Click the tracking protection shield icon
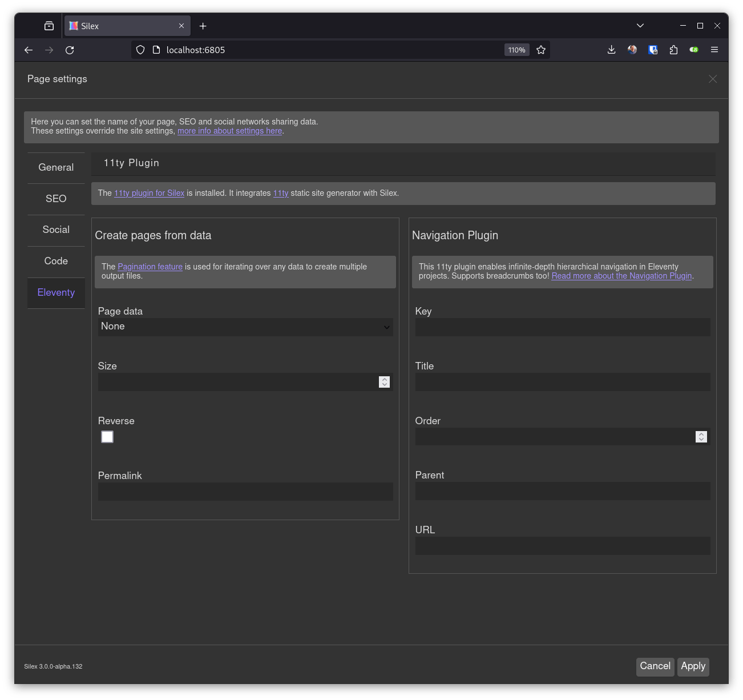The width and height of the screenshot is (743, 700). pyautogui.click(x=140, y=50)
